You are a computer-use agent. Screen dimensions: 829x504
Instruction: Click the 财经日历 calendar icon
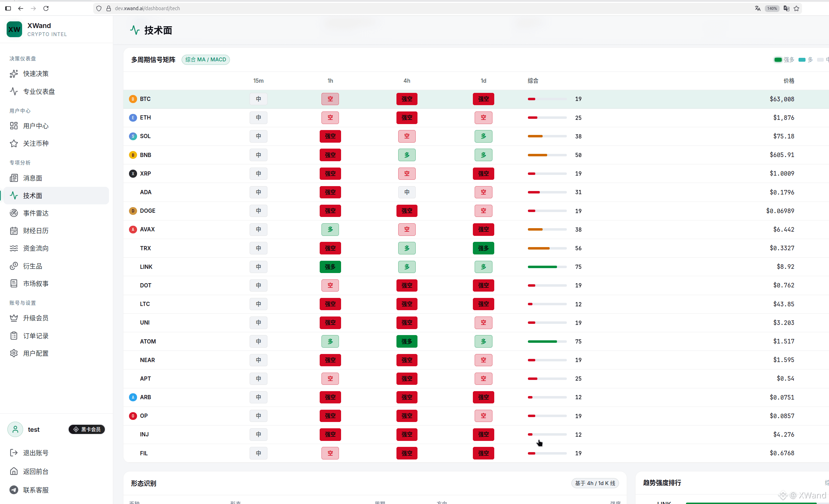coord(14,231)
